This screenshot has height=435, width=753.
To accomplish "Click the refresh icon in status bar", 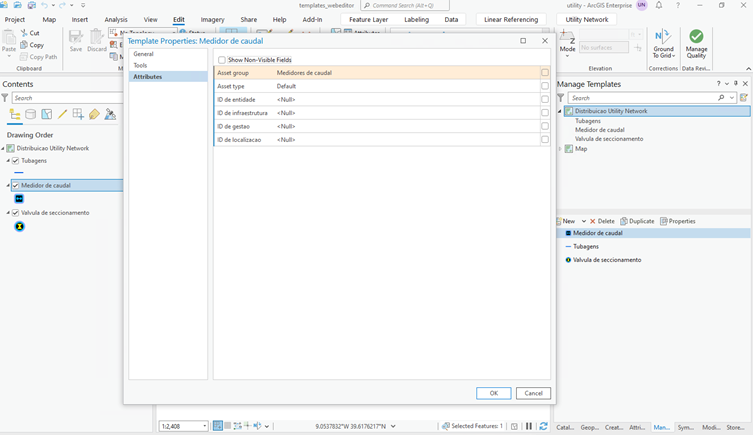I will pos(543,426).
